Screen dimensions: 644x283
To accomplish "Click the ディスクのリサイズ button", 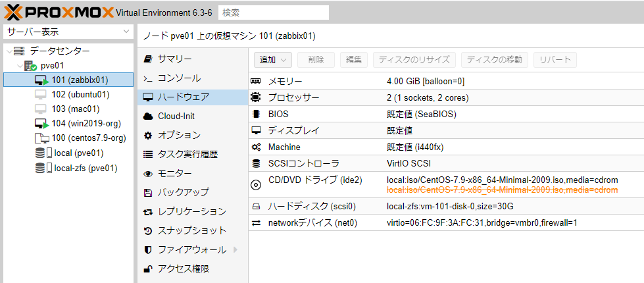I will point(414,59).
